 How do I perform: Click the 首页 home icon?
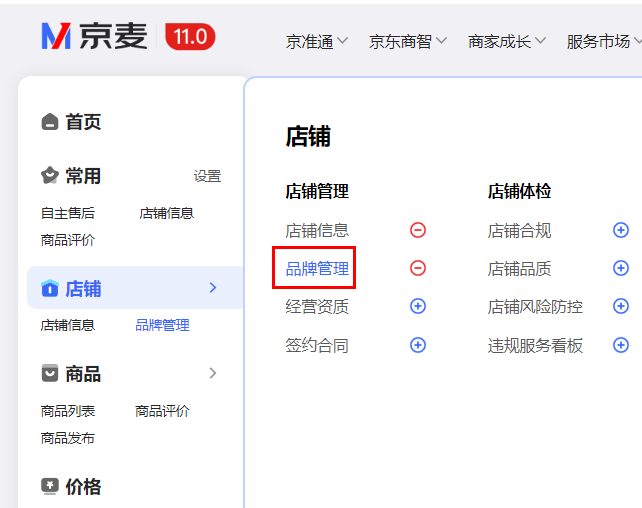50,122
